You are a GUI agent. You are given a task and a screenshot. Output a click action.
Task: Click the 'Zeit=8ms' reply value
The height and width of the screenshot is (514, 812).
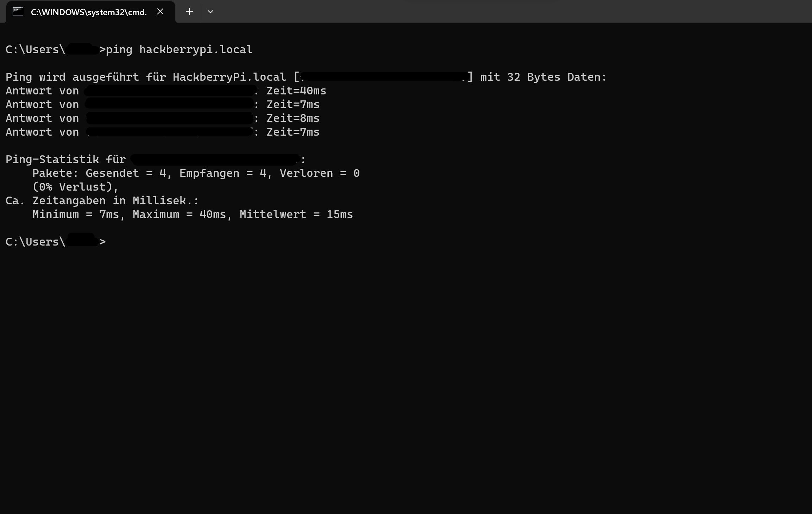click(293, 118)
